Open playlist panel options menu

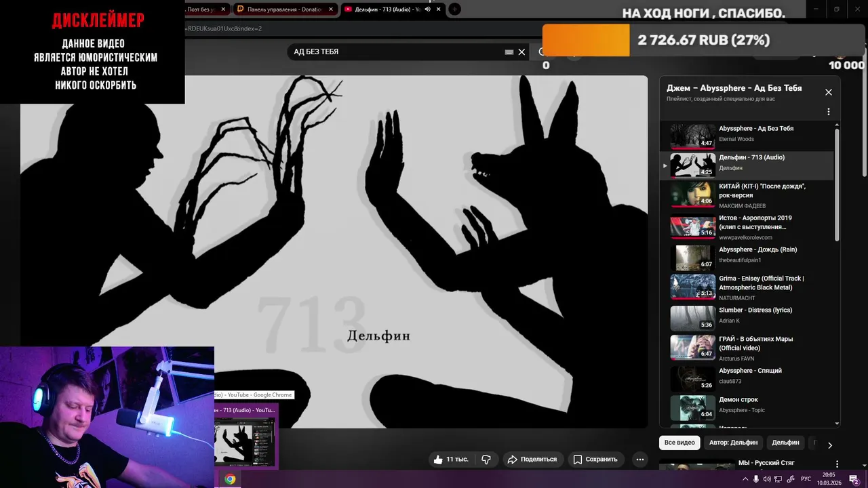(x=828, y=112)
